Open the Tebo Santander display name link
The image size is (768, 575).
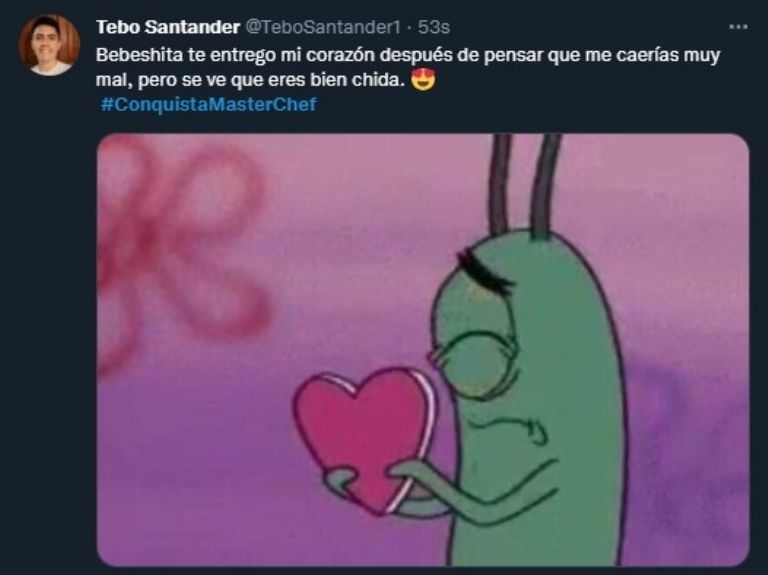coord(168,27)
